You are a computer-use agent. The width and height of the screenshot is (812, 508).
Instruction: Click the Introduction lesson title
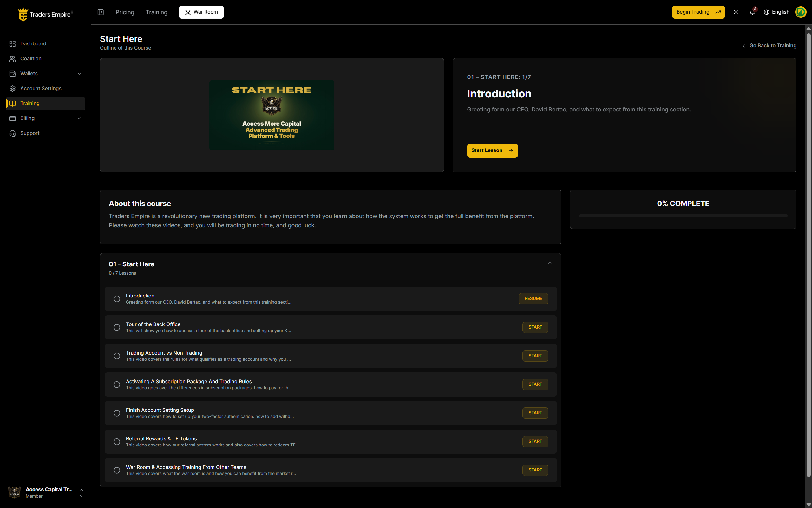[x=140, y=296]
